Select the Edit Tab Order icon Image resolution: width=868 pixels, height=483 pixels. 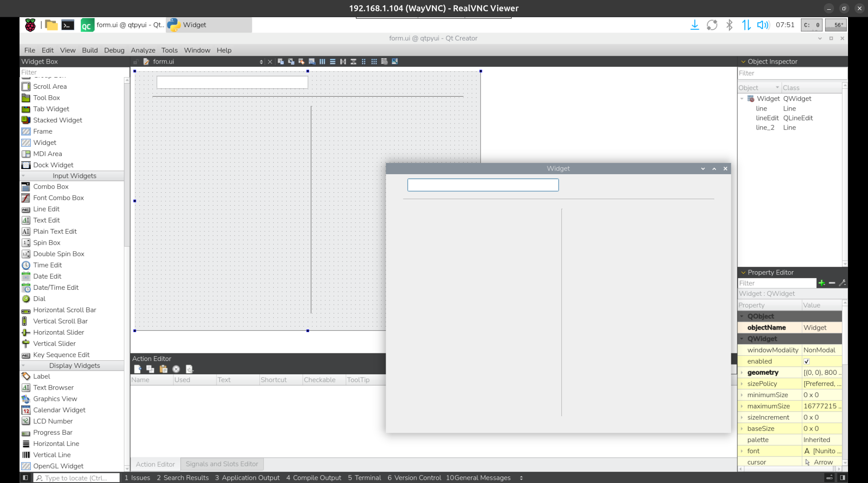[x=312, y=61]
